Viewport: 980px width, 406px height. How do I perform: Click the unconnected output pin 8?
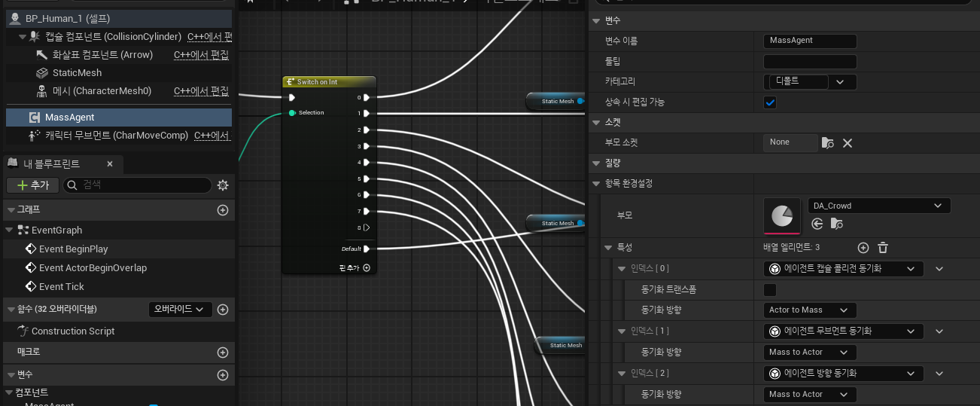coord(366,227)
